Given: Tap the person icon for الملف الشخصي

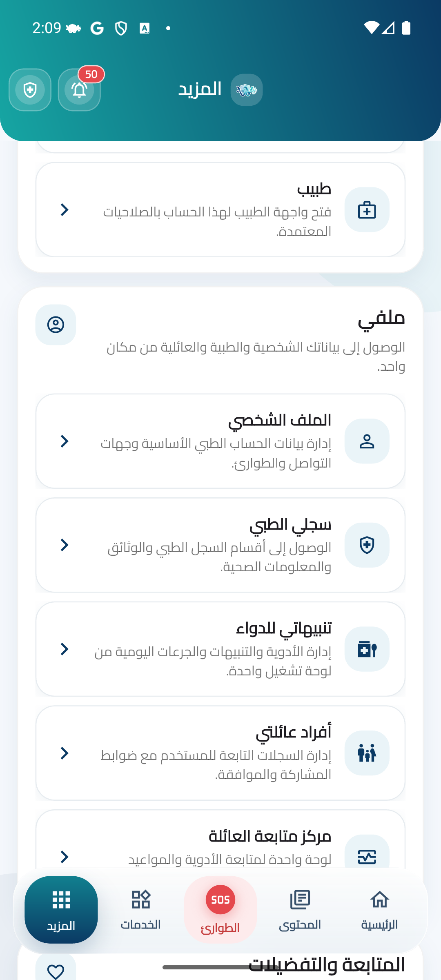Looking at the screenshot, I should 367,441.
